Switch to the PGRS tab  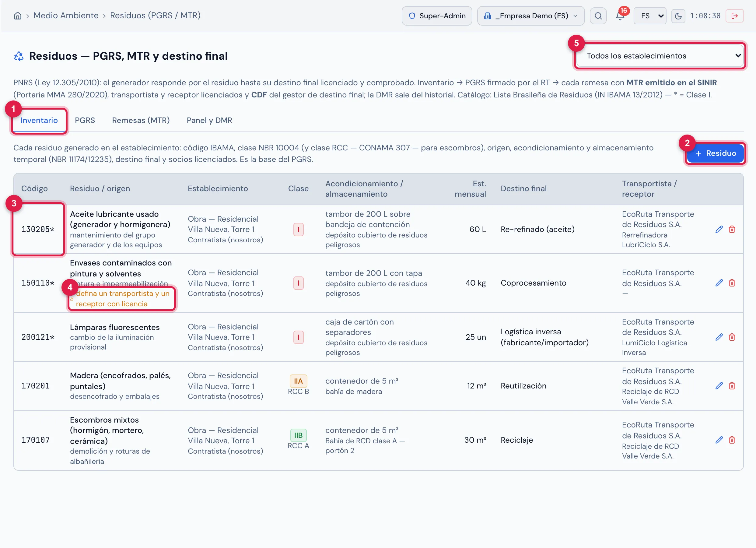85,120
